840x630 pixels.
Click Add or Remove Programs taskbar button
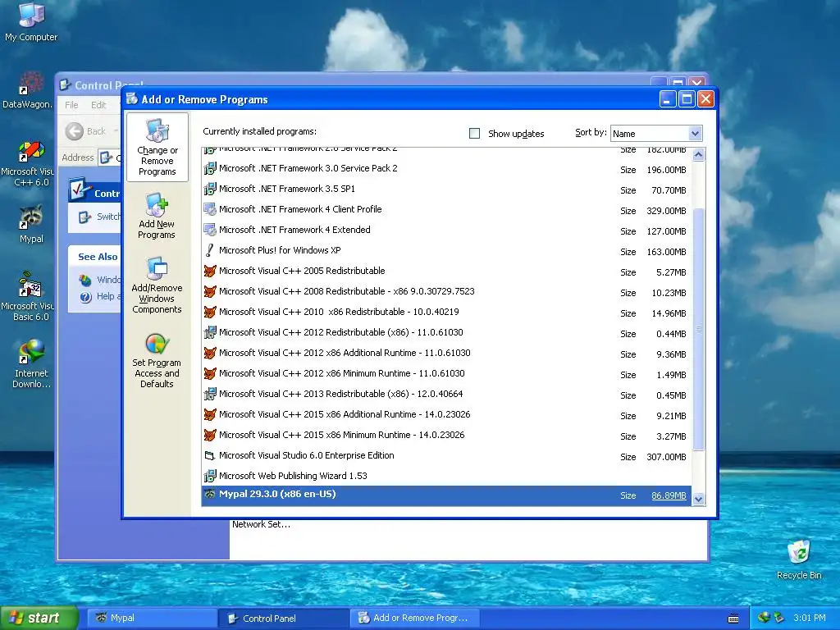pyautogui.click(x=413, y=618)
